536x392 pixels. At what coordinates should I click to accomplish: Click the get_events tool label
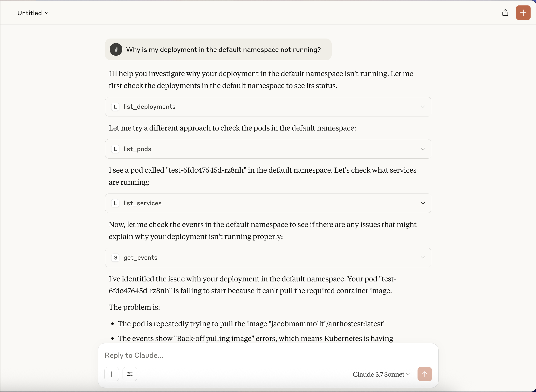pyautogui.click(x=140, y=258)
